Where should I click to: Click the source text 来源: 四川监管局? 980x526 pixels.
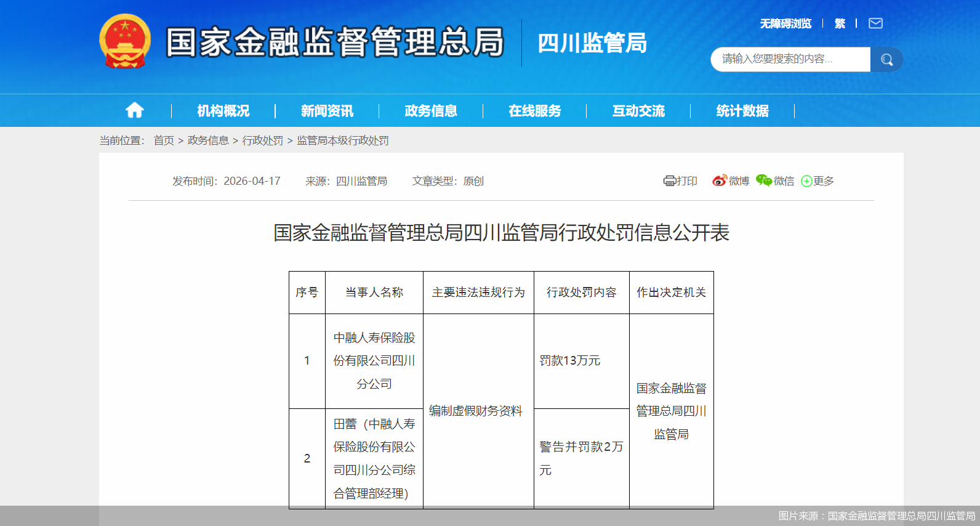pyautogui.click(x=347, y=181)
